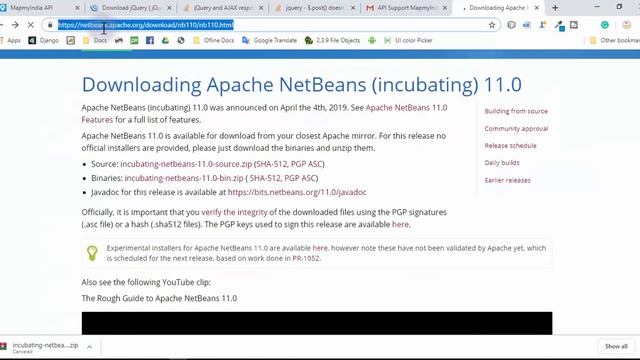Viewport: 640px width, 360px height.
Task: Open the Other bookmarks folder
Action: click(615, 40)
